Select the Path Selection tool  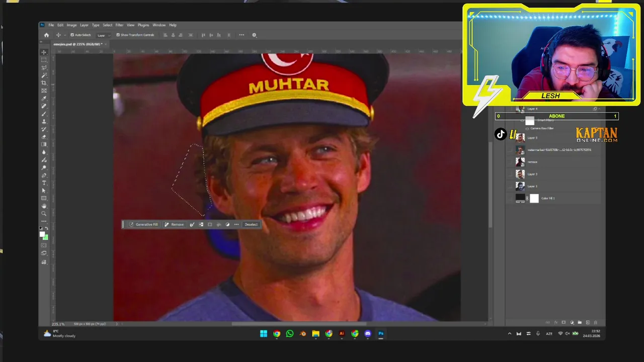(x=44, y=191)
